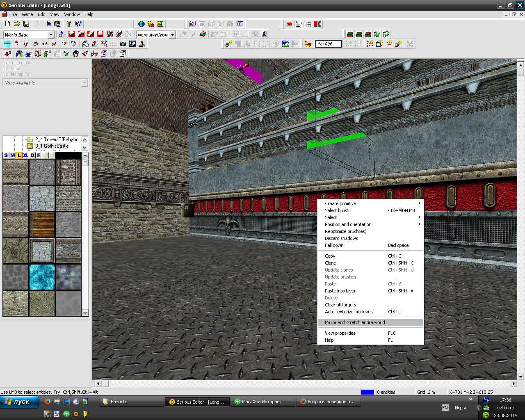Click the joystick icon in third toolbar
This screenshot has height=420, width=525.
pyautogui.click(x=142, y=44)
